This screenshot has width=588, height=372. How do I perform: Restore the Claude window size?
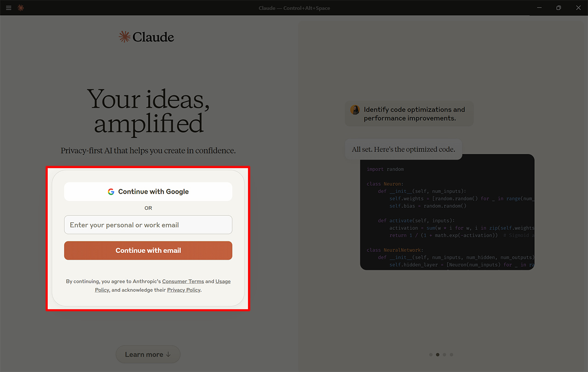pos(559,8)
